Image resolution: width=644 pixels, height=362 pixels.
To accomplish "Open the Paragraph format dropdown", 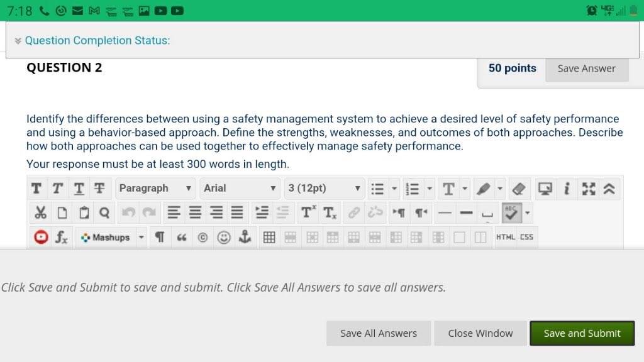I will tap(155, 189).
